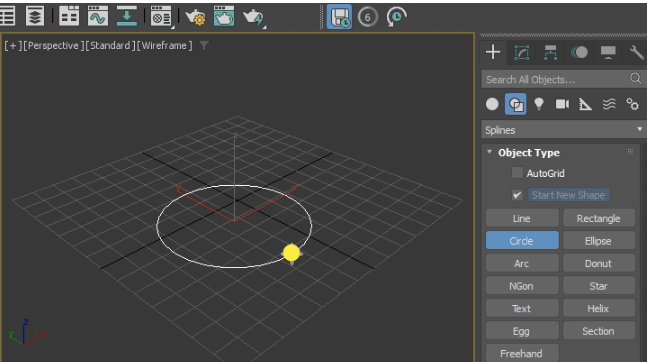Click the autosave disk icon
This screenshot has width=650, height=362.
(340, 17)
